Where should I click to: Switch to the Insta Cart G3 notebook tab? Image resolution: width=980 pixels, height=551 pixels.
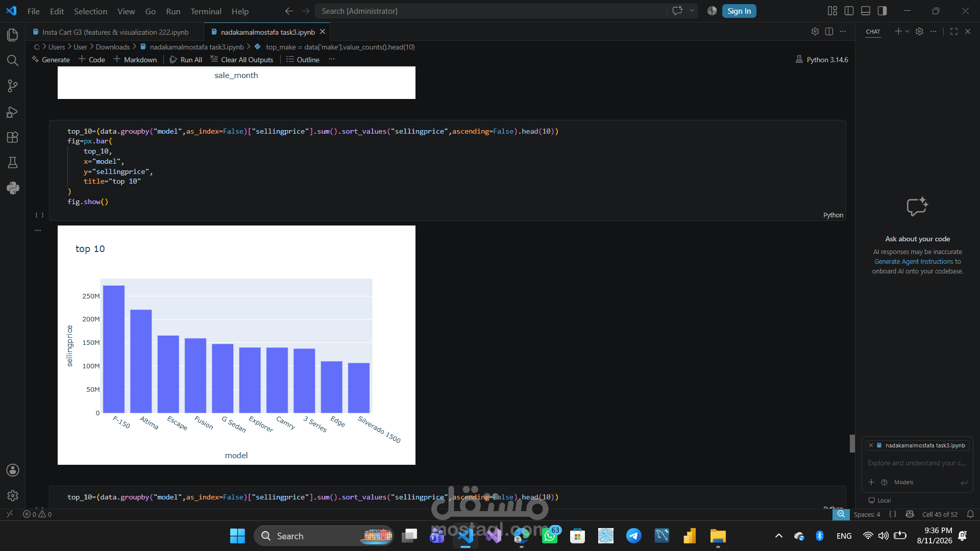[x=115, y=32]
